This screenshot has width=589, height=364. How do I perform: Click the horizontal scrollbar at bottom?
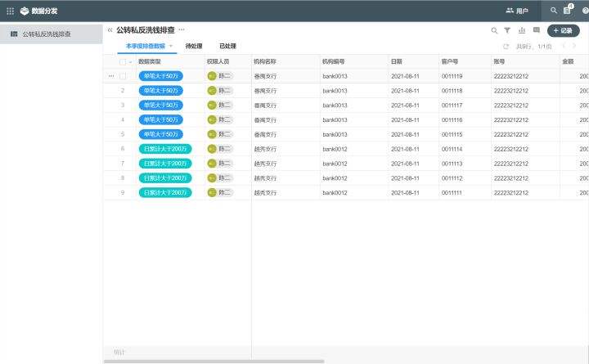[213, 361]
